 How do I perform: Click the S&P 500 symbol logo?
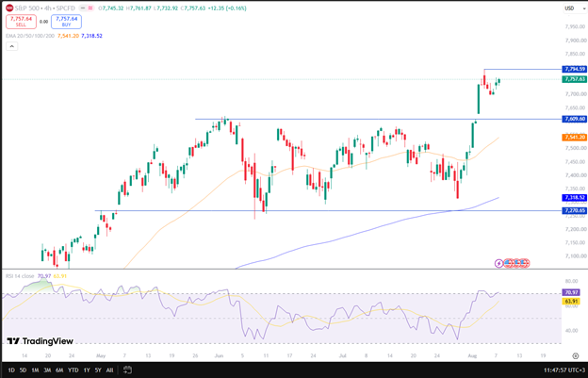point(9,8)
